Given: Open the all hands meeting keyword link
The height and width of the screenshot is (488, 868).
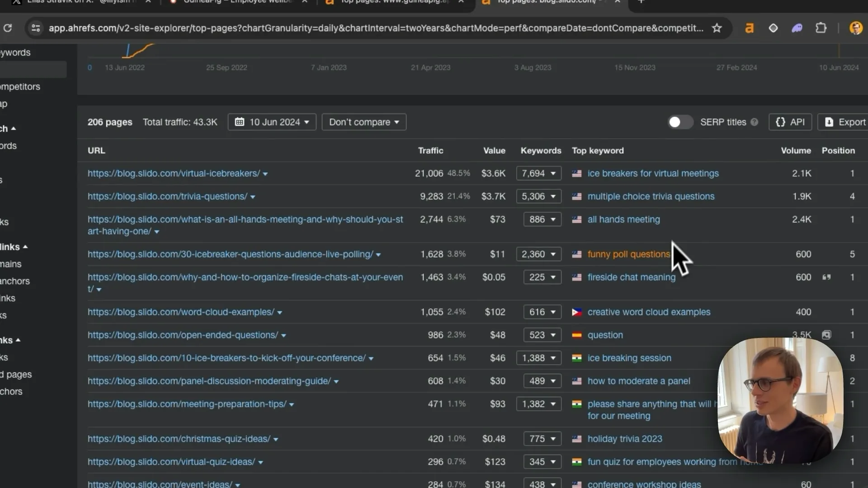Looking at the screenshot, I should click(623, 220).
